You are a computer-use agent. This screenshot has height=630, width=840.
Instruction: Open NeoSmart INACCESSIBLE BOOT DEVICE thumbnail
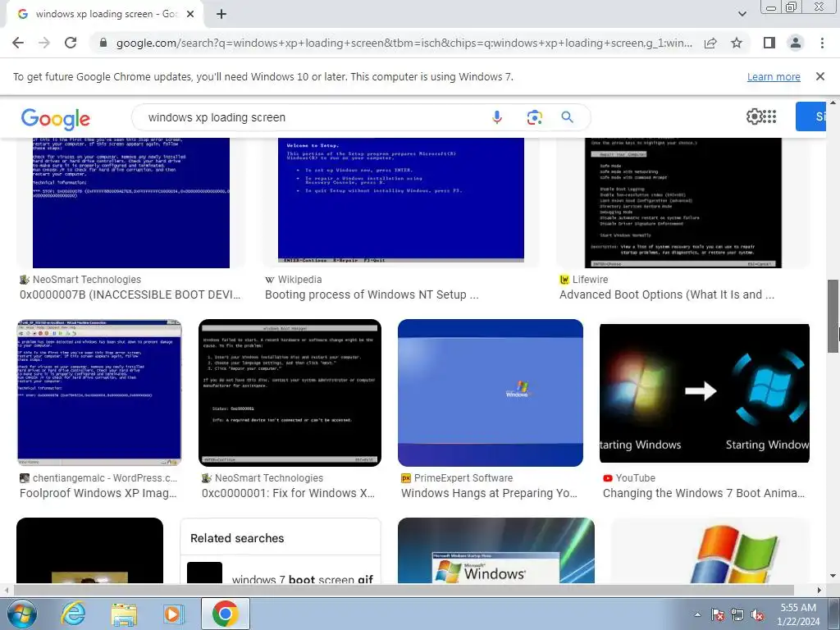click(131, 203)
